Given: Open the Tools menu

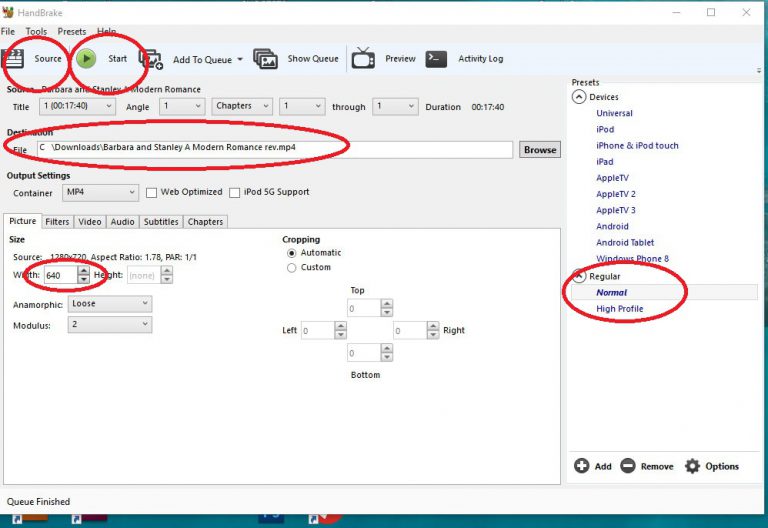Looking at the screenshot, I should click(x=36, y=31).
